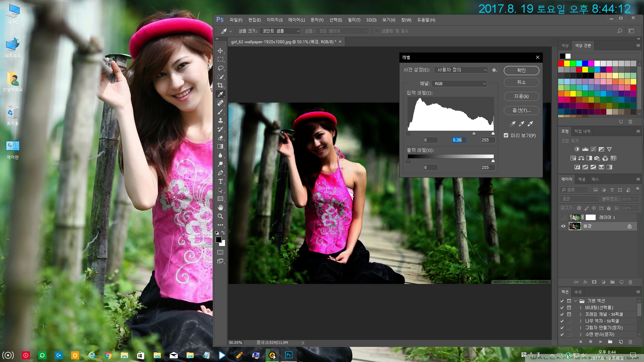This screenshot has height=362, width=644.
Task: Start recording an action
Action: [x=591, y=342]
